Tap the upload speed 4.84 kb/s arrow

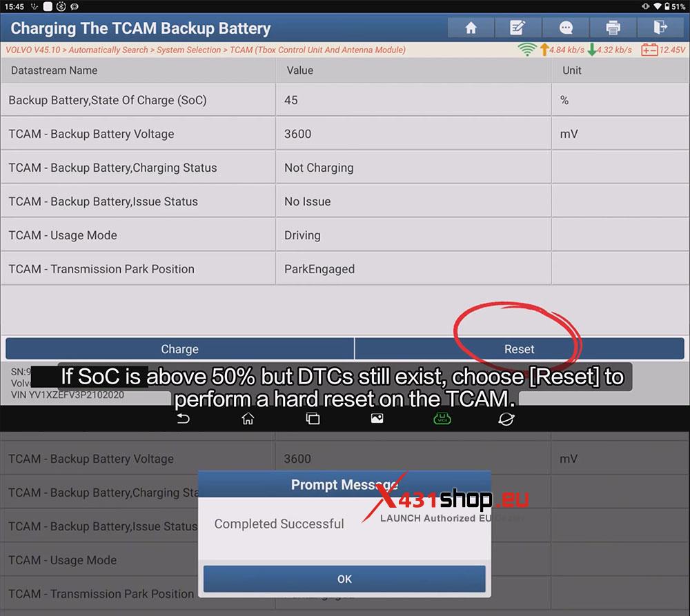click(x=544, y=50)
